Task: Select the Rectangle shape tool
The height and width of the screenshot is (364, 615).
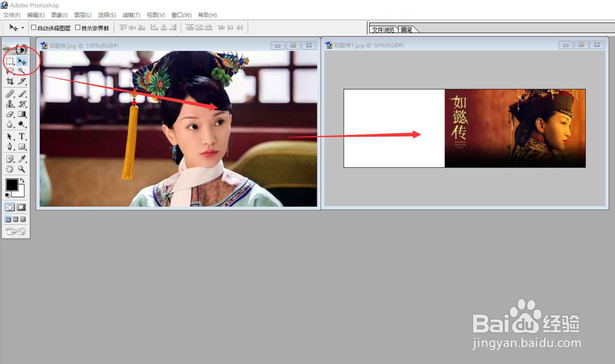Action: 22,147
